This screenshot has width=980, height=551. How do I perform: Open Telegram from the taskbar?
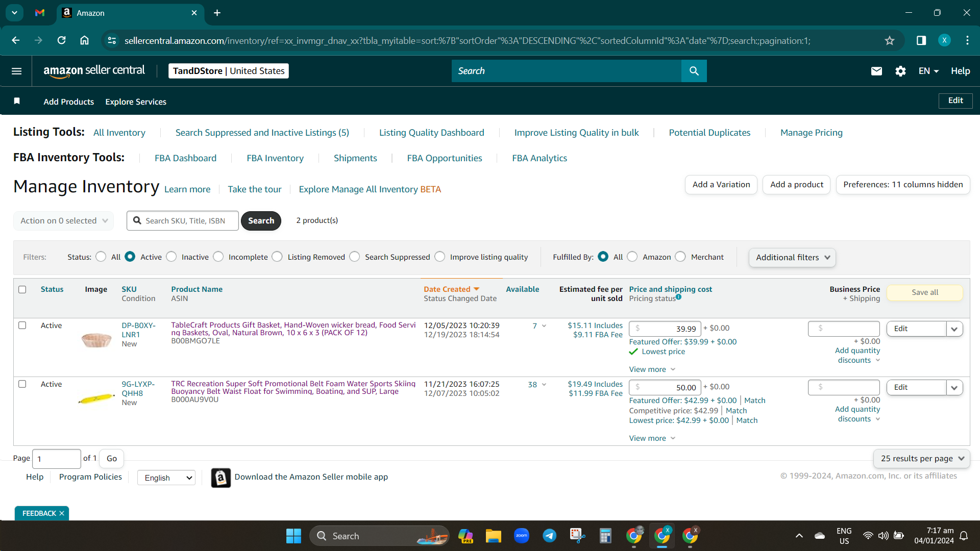(x=549, y=536)
